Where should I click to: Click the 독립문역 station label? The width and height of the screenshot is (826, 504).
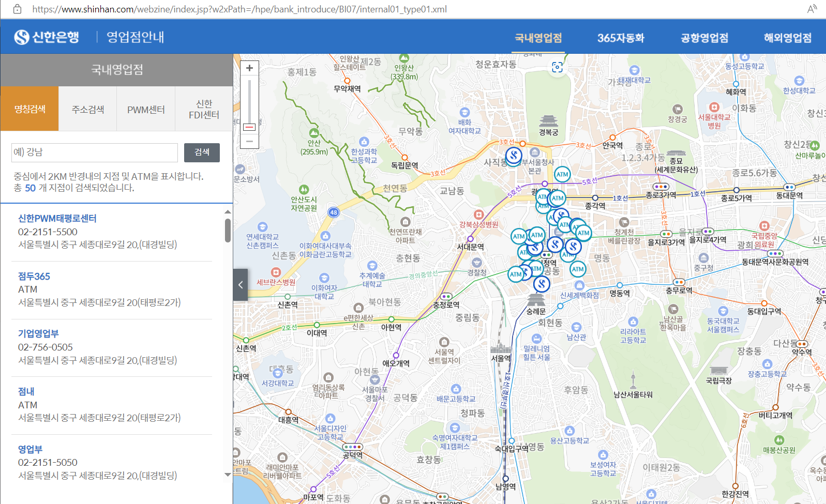pyautogui.click(x=404, y=165)
